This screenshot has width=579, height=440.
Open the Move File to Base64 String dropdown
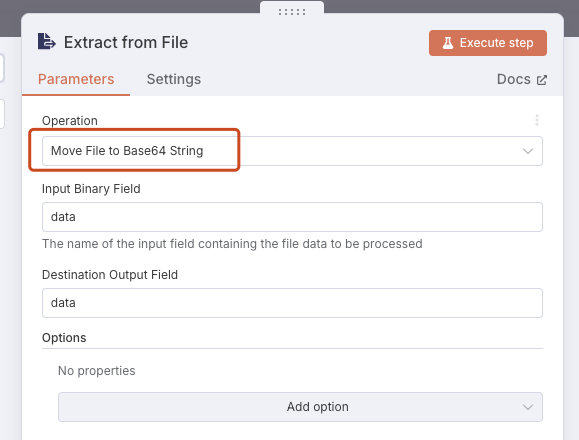(292, 151)
